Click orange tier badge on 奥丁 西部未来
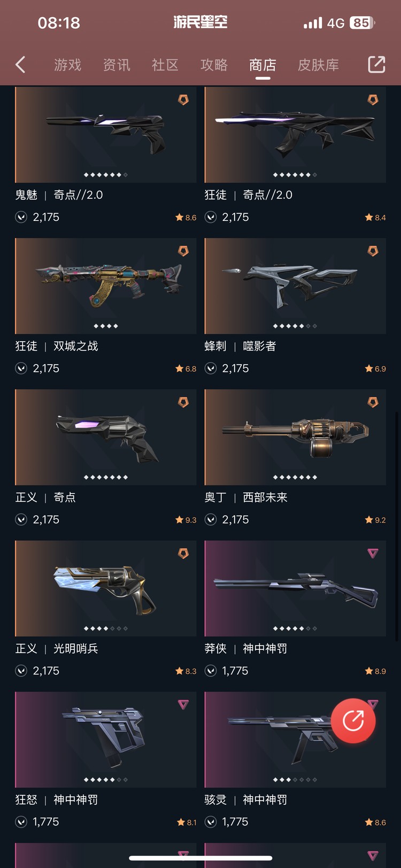This screenshot has width=401, height=868. coord(373,402)
